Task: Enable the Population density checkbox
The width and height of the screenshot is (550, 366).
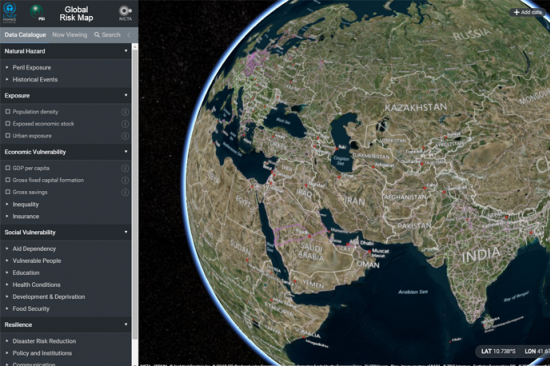Action: [x=8, y=112]
